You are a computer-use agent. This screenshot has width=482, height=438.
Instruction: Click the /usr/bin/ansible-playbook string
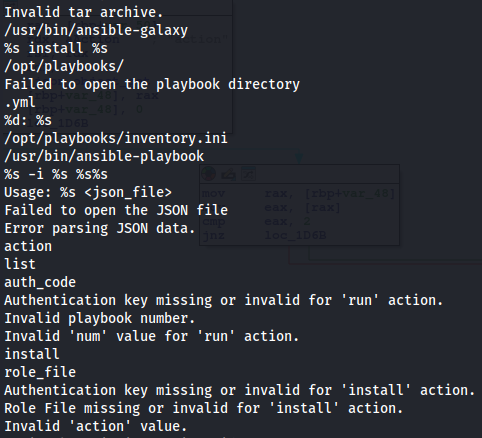point(104,156)
